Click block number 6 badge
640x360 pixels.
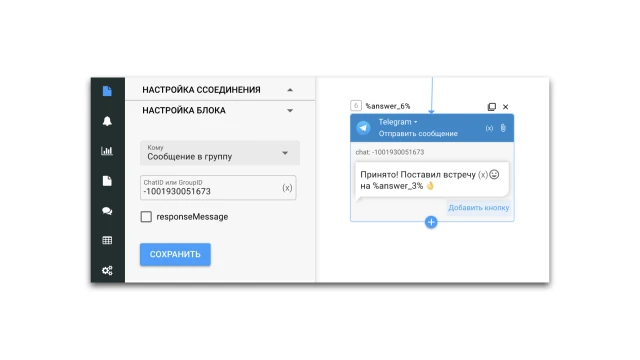pos(356,106)
